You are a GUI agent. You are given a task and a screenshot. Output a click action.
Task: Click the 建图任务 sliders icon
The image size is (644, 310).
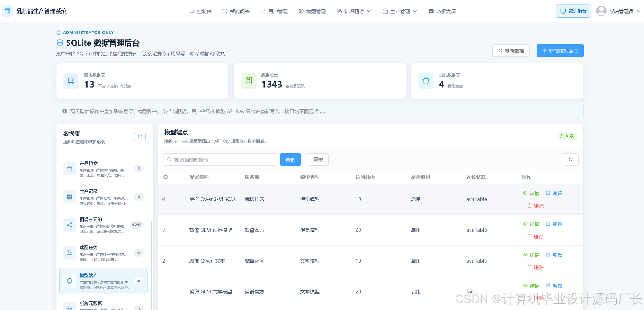click(x=69, y=253)
